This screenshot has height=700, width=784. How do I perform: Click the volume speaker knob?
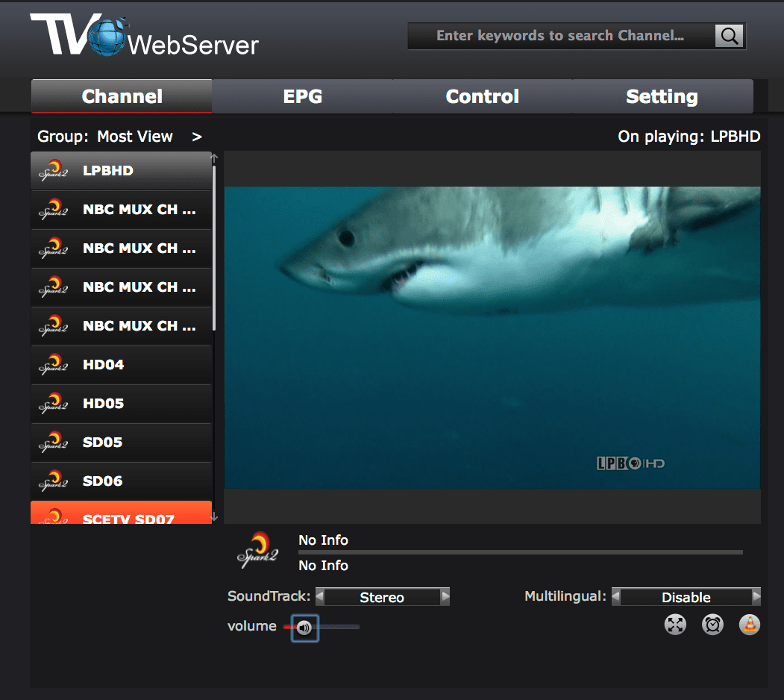click(x=304, y=628)
